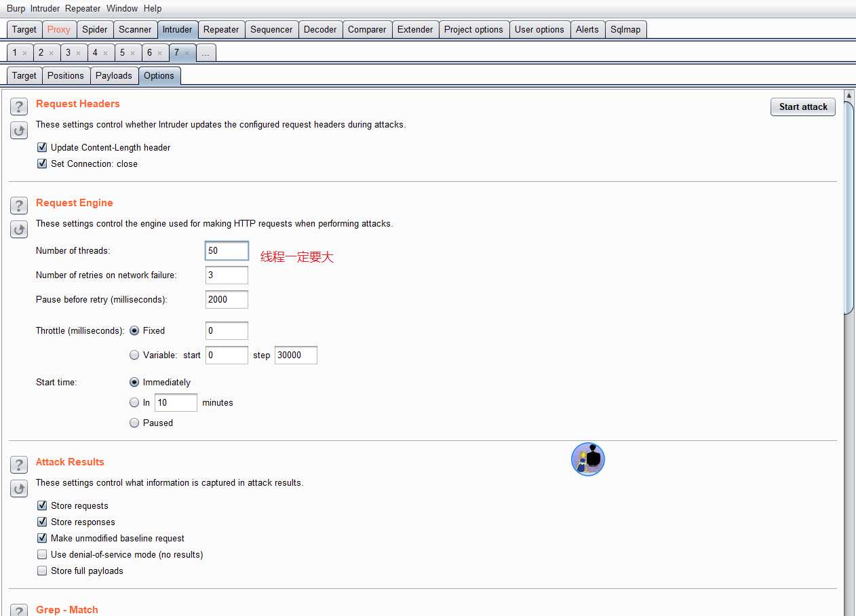Viewport: 856px width, 616px height.
Task: Toggle Set Connection: close checkbox
Action: coord(42,163)
